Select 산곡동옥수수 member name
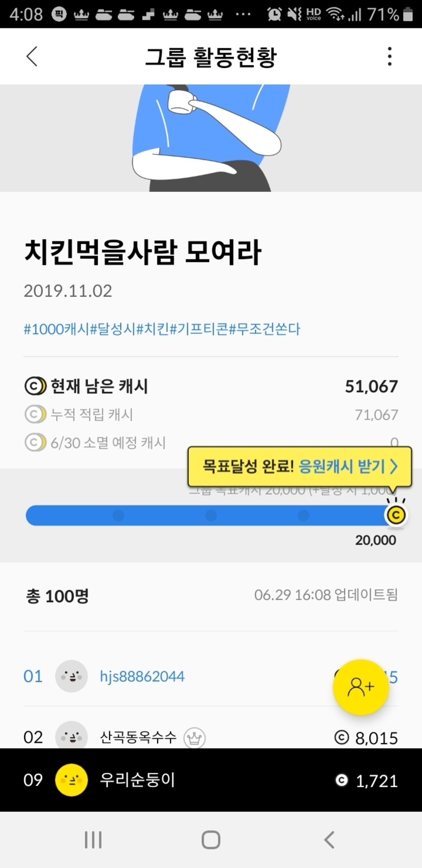The image size is (422, 868). pos(138,737)
